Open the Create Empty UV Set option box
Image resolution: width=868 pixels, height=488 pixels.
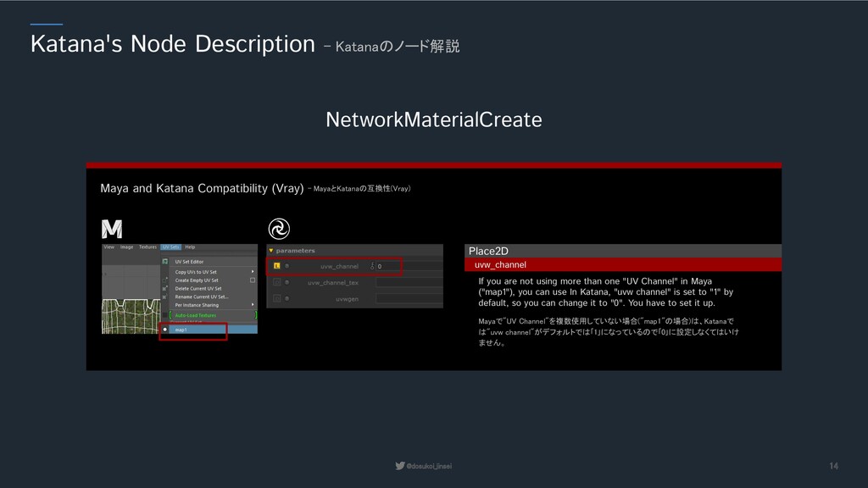pos(253,280)
